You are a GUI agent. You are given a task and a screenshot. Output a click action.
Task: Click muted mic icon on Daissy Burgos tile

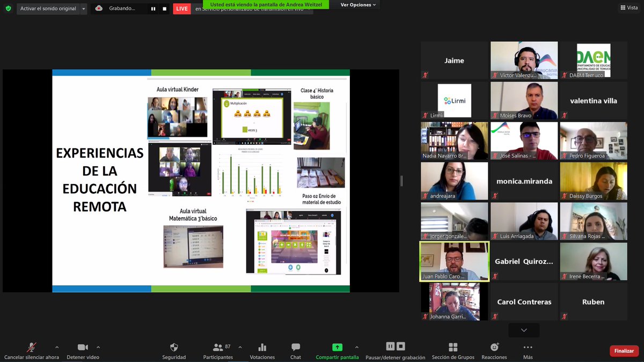[565, 196]
